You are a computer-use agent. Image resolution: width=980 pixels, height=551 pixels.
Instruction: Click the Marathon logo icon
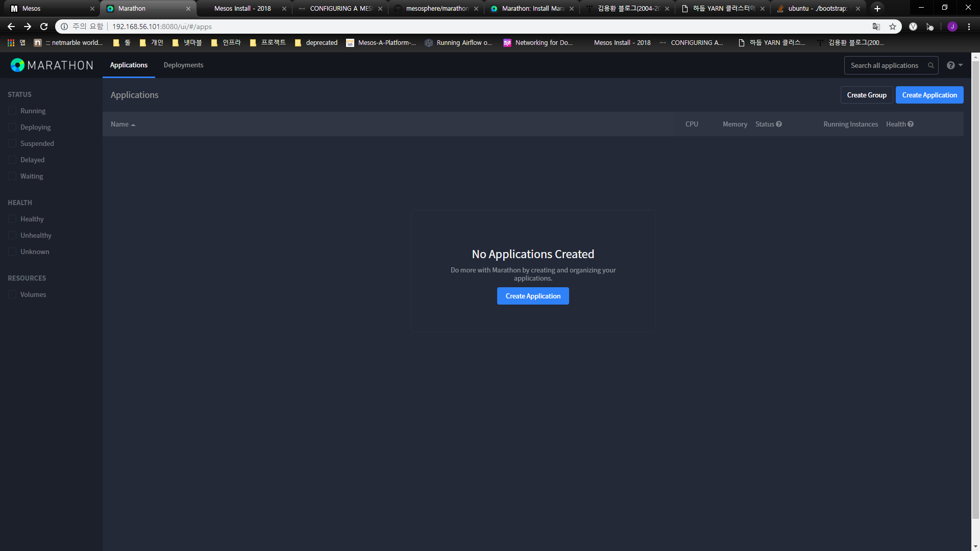(x=17, y=65)
